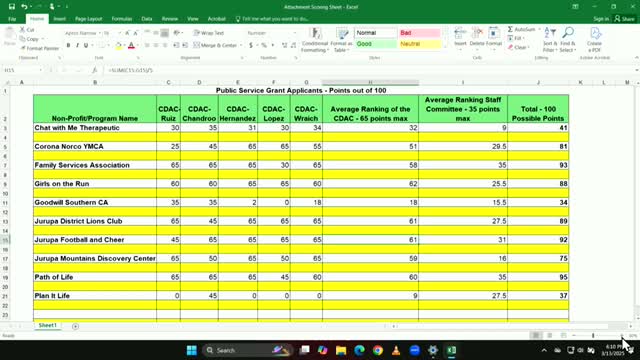Apply the Fill Color paint bucket
The image size is (640, 360).
click(x=118, y=45)
